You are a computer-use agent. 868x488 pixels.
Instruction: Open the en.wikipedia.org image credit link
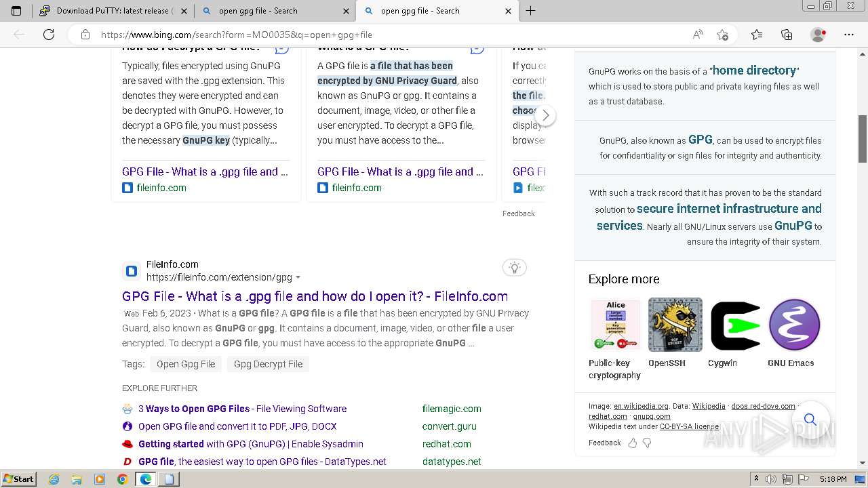(641, 406)
